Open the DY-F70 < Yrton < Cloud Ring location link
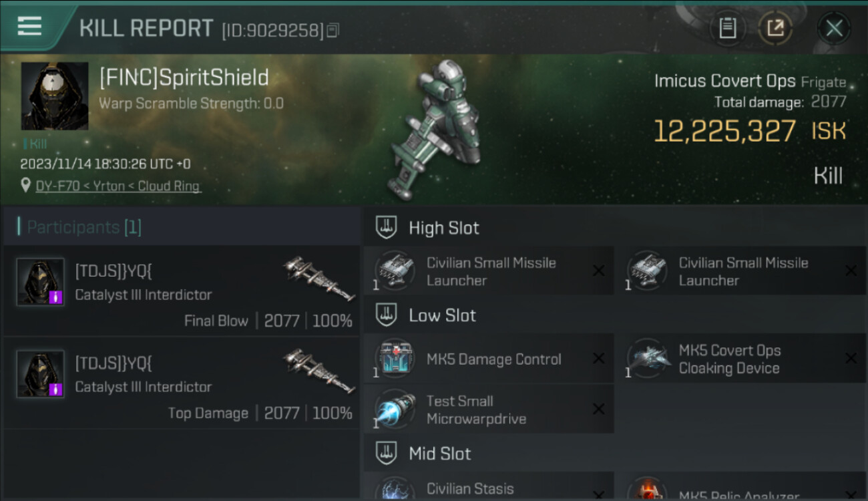 tap(118, 186)
